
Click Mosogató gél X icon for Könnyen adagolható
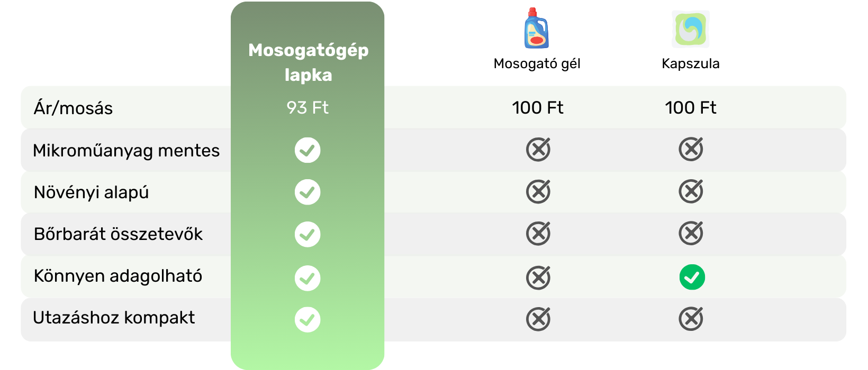[538, 278]
